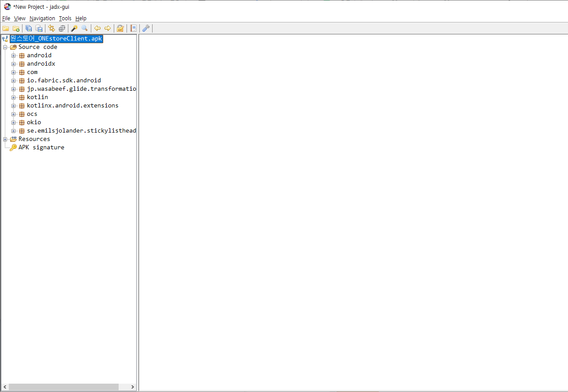
Task: Select the APK signature label
Action: pyautogui.click(x=41, y=148)
